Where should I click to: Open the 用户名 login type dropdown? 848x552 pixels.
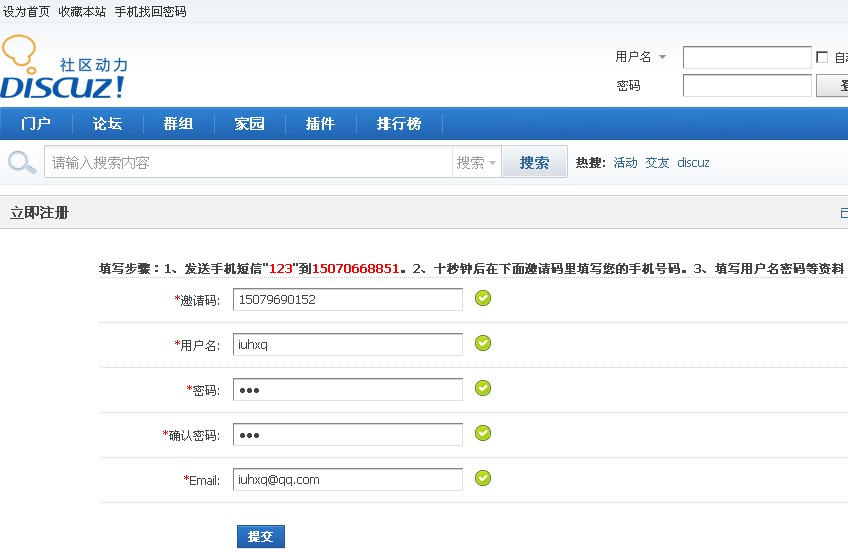[x=640, y=57]
